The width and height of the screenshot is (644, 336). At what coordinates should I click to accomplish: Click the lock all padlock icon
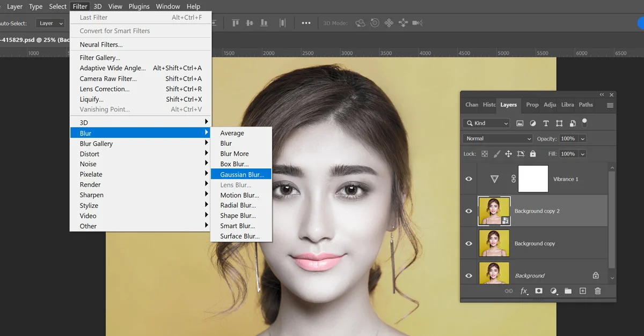(x=532, y=154)
